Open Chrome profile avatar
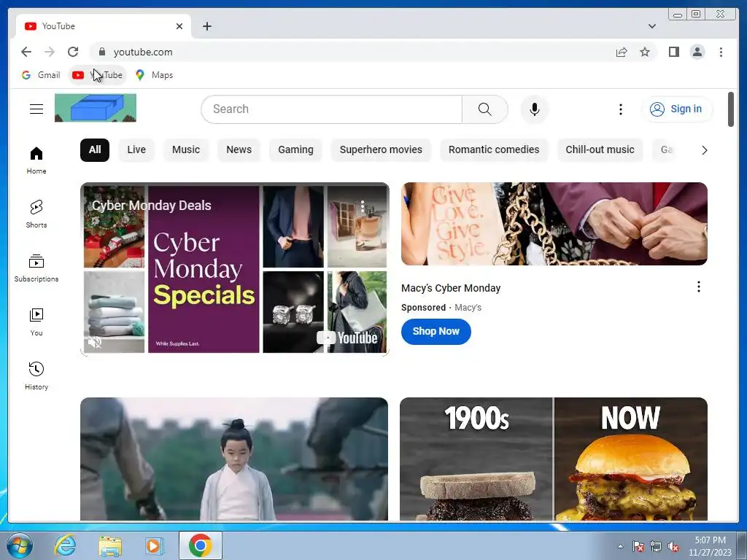The width and height of the screenshot is (747, 560). click(697, 52)
